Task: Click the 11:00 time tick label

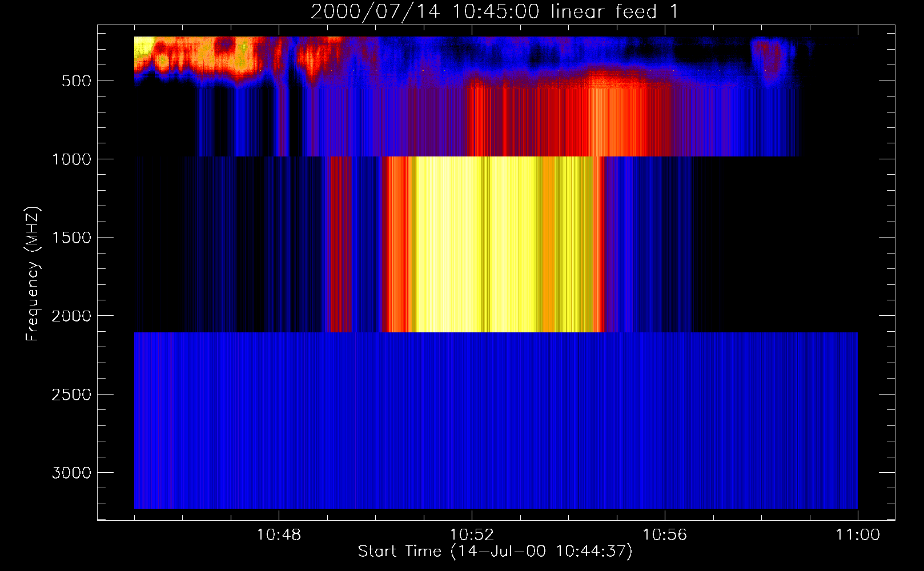Action: click(x=858, y=535)
